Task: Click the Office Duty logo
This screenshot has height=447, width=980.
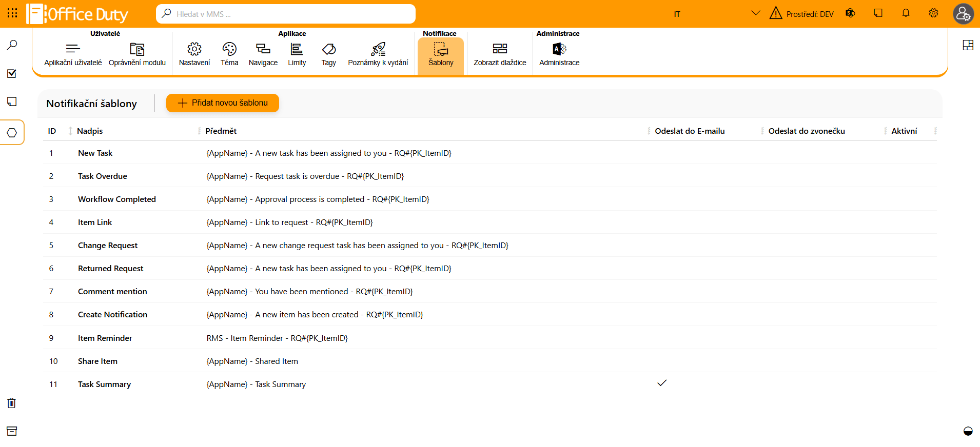Action: tap(77, 14)
